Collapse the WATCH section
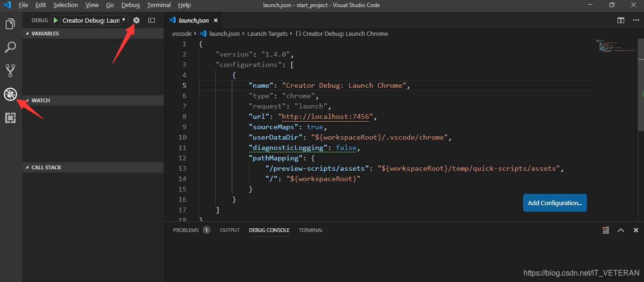Screen dimensions: 644x282 coord(93,100)
